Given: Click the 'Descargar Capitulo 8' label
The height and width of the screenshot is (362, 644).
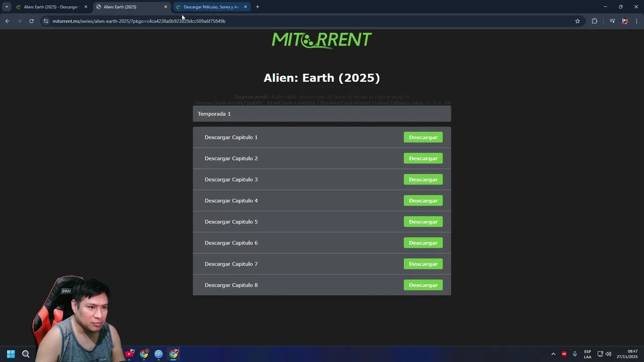Looking at the screenshot, I should [231, 285].
